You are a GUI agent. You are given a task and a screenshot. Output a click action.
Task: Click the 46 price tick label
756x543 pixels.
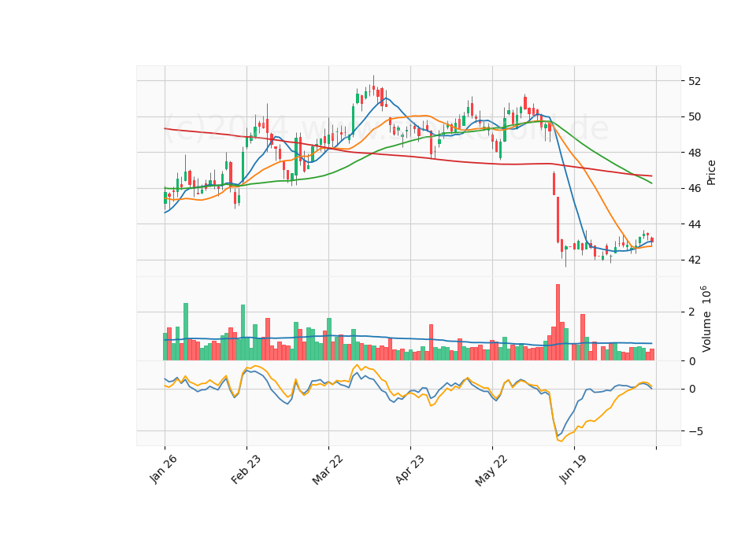695,188
